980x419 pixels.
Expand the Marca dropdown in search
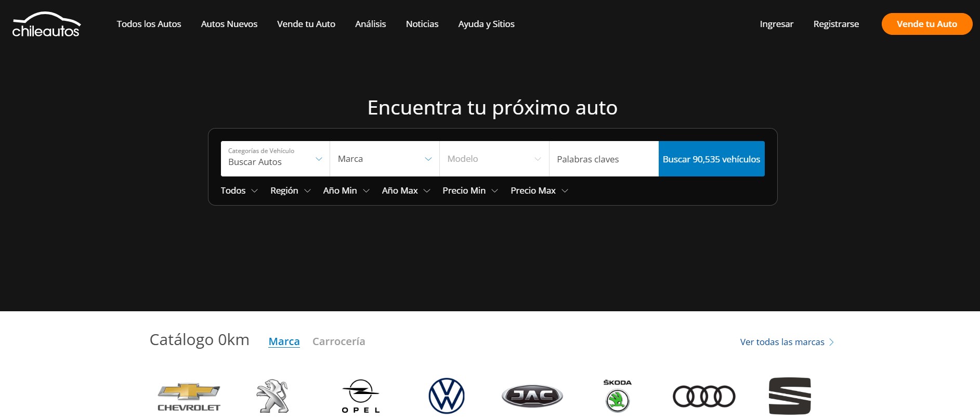(384, 159)
